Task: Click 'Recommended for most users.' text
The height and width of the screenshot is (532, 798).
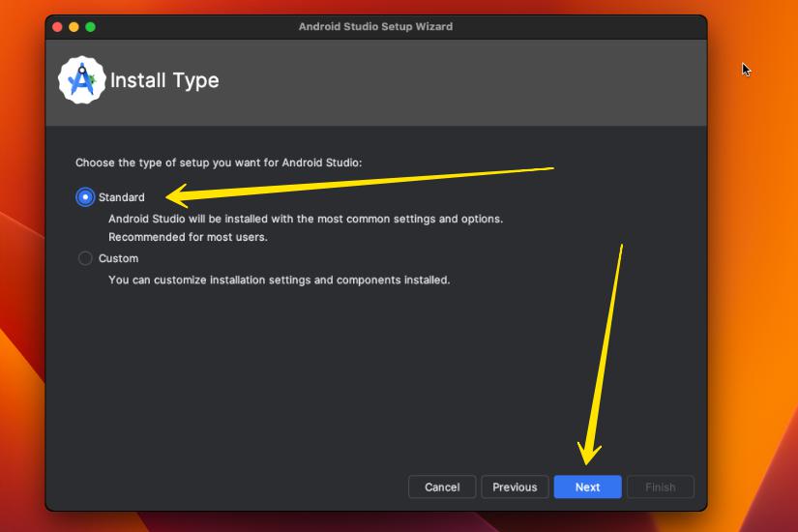Action: (x=188, y=237)
